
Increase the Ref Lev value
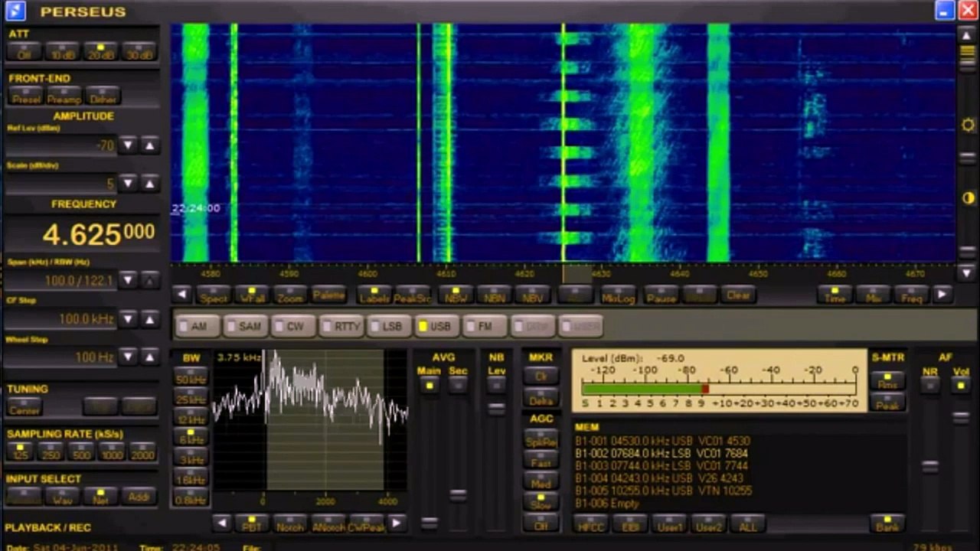click(149, 145)
